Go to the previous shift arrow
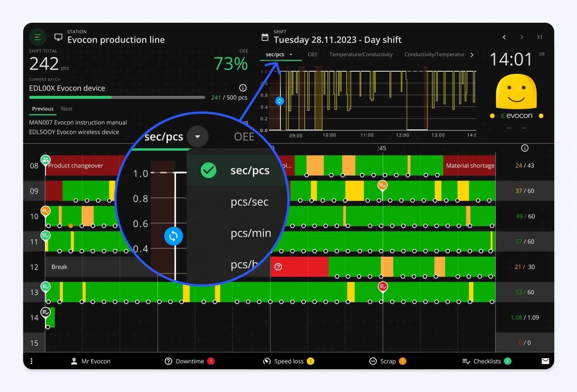Viewport: 577px width, 392px height. pos(504,37)
